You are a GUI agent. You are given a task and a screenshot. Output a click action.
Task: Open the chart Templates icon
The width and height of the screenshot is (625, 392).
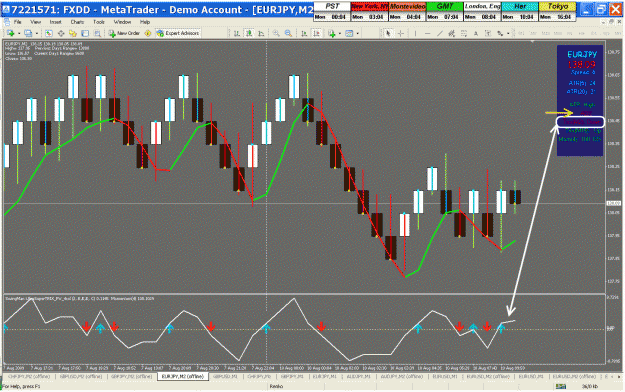click(x=349, y=33)
